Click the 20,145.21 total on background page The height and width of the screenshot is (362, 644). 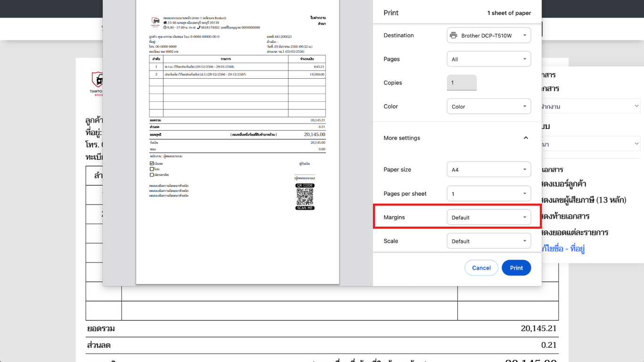tap(539, 329)
